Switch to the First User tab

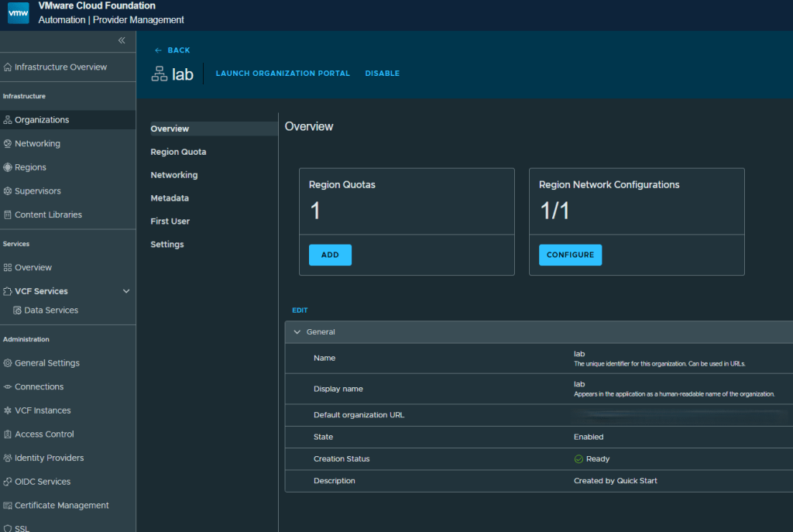[x=170, y=221]
